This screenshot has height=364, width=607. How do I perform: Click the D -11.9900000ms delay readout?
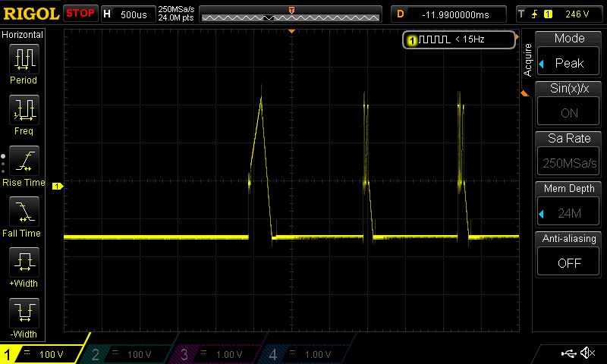point(448,14)
